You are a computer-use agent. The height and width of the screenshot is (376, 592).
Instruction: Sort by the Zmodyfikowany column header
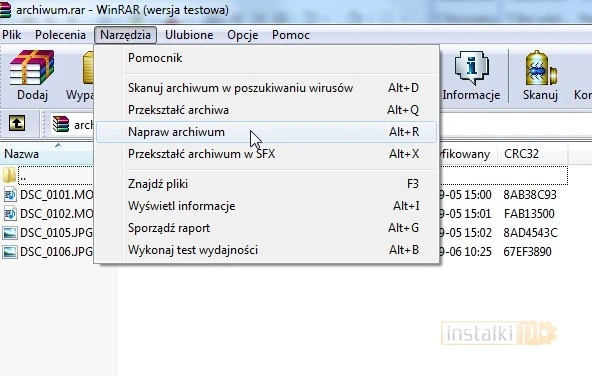(468, 154)
